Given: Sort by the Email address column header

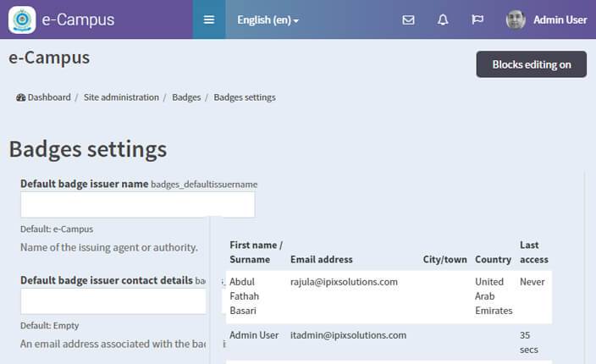Looking at the screenshot, I should [322, 260].
